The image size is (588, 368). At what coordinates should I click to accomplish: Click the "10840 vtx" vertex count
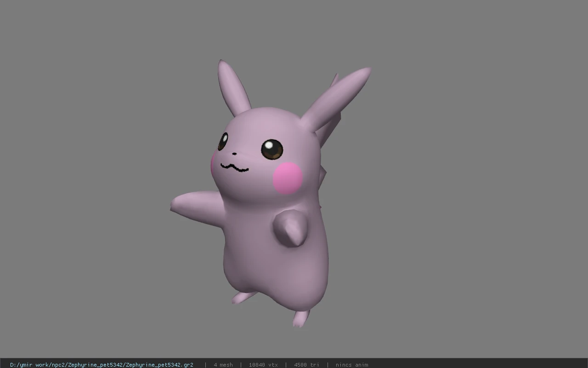[263, 365]
